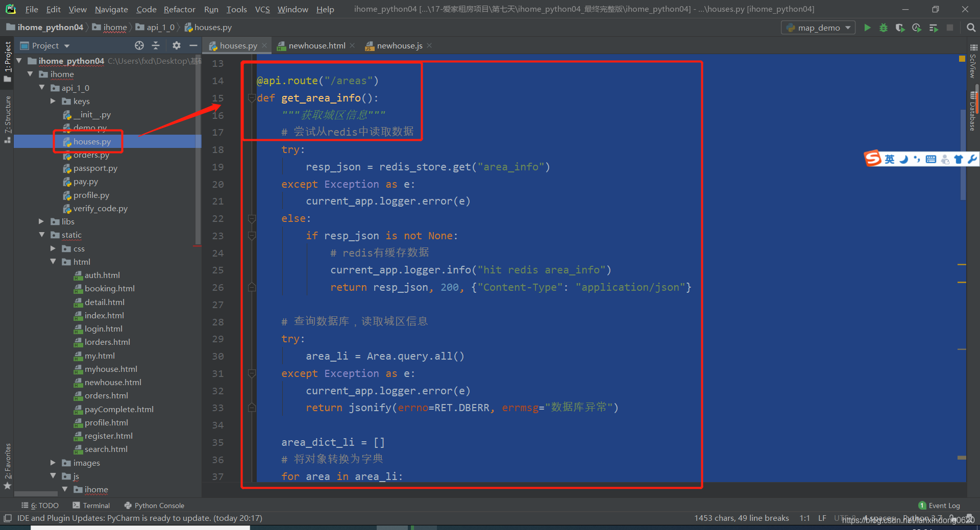Stop the running process button
Viewport: 980px width, 530px height.
950,28
